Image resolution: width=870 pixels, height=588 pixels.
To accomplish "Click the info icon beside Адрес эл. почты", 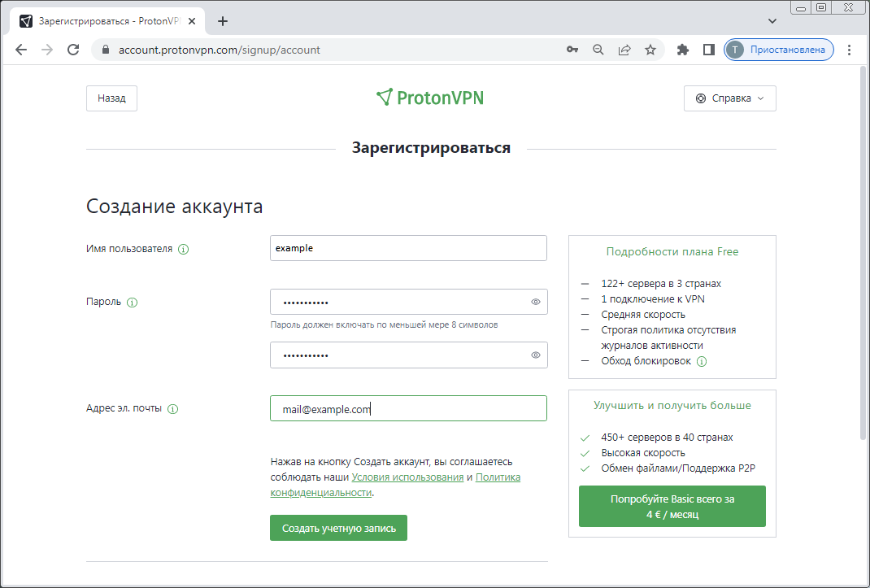I will click(x=172, y=409).
